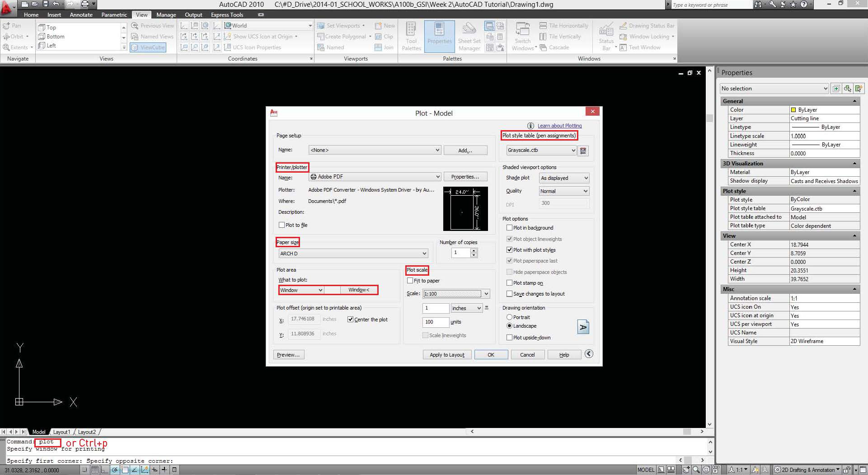
Task: Switch to the Manage ribbon tab
Action: pyautogui.click(x=166, y=15)
